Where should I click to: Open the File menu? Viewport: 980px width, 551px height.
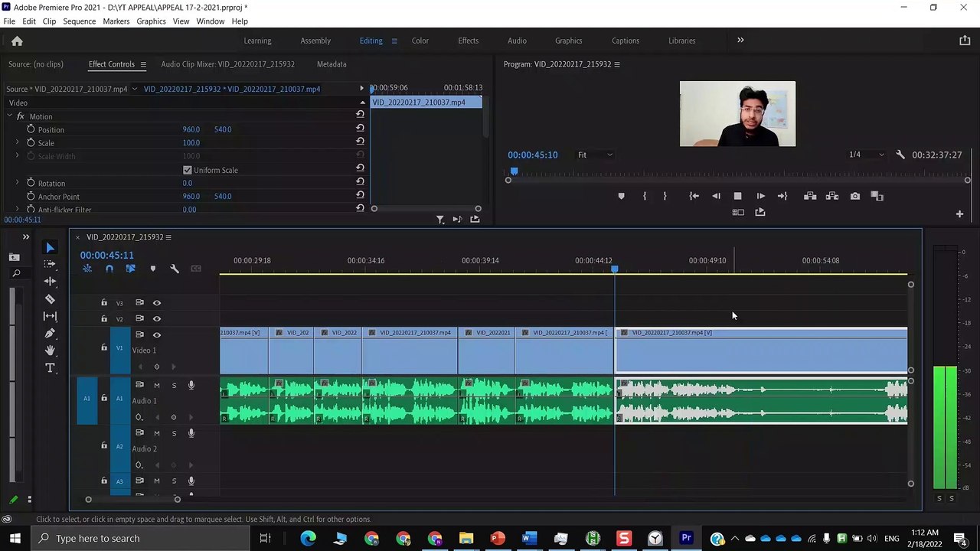(x=9, y=21)
